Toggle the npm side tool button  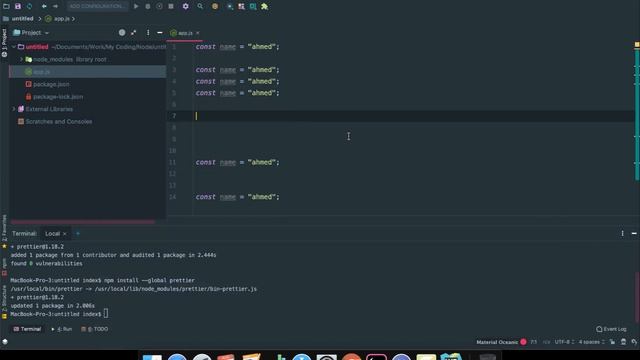click(x=4, y=267)
